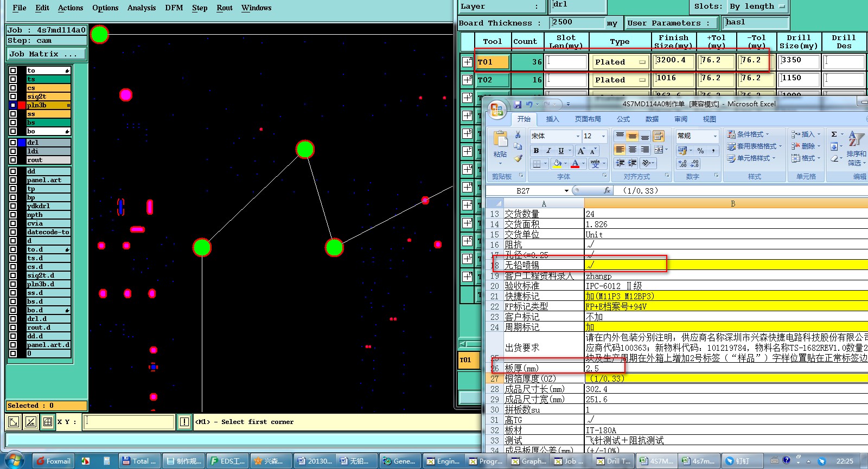Decrease font size with the small A icon
The height and width of the screenshot is (469, 868).
pos(592,151)
